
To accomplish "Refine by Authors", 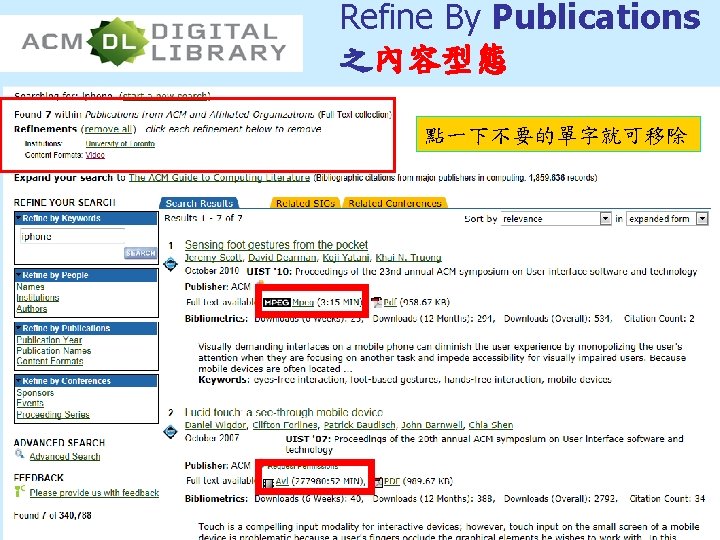I will click(32, 309).
